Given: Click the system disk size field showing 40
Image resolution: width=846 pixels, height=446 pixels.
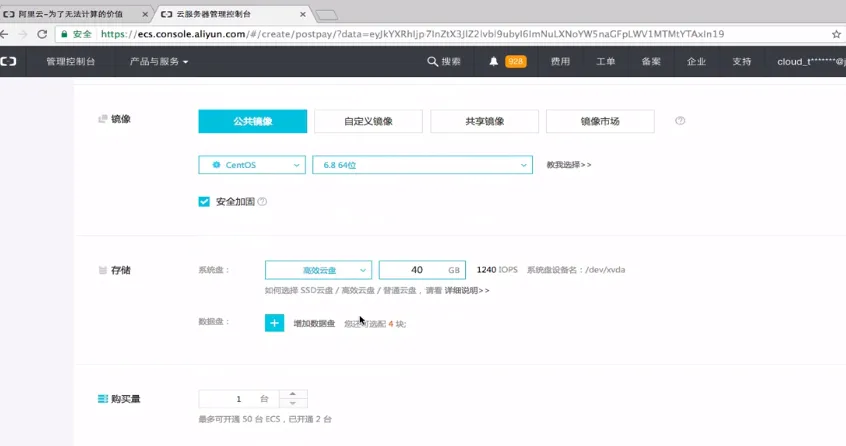Looking at the screenshot, I should pyautogui.click(x=422, y=270).
